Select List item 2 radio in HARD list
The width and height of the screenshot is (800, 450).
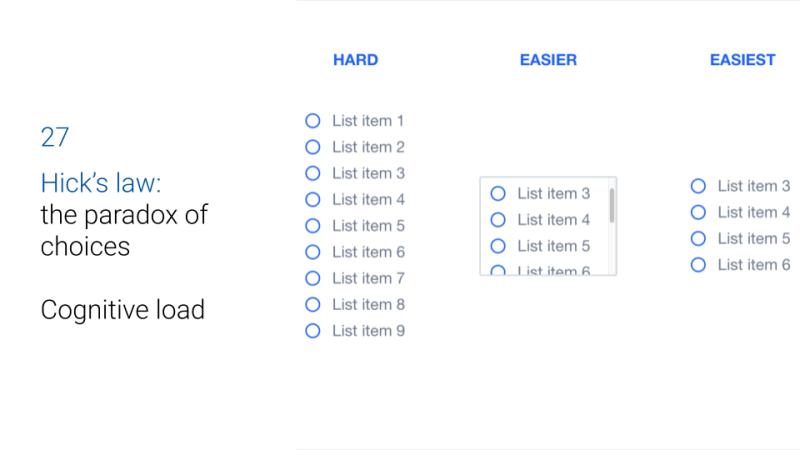click(313, 147)
